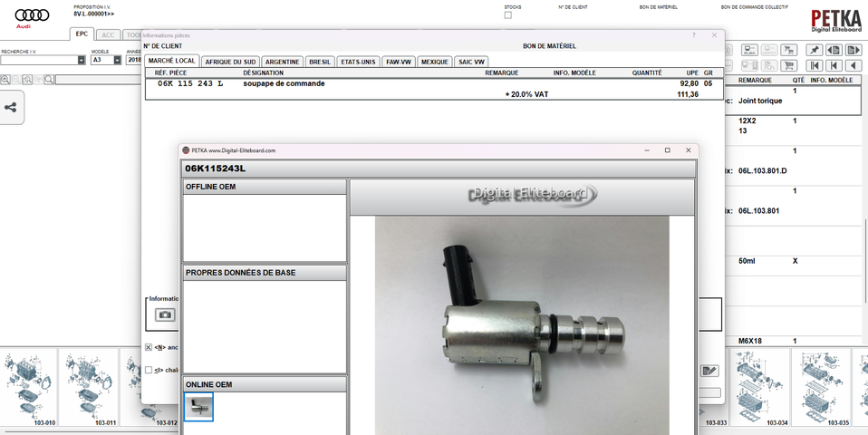Jump to first page arrow icon
The image size is (868, 435).
click(x=814, y=65)
